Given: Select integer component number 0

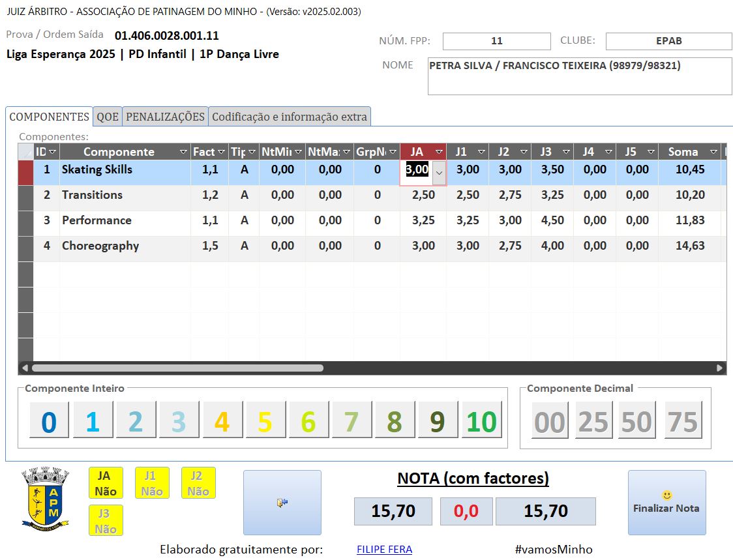Looking at the screenshot, I should pyautogui.click(x=49, y=421).
